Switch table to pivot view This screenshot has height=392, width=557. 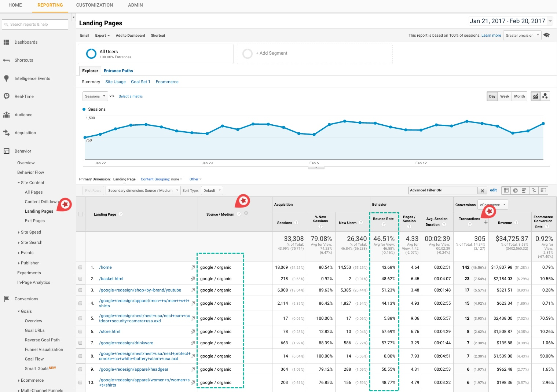543,190
